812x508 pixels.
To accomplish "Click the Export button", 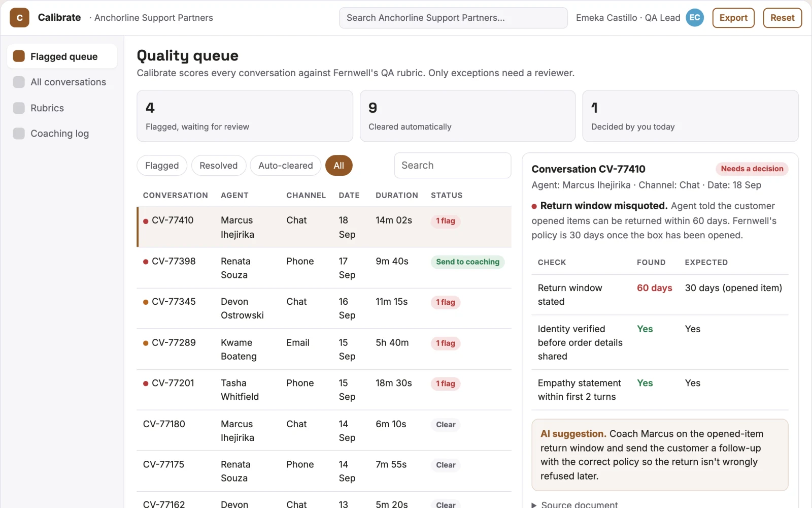I will (x=733, y=18).
